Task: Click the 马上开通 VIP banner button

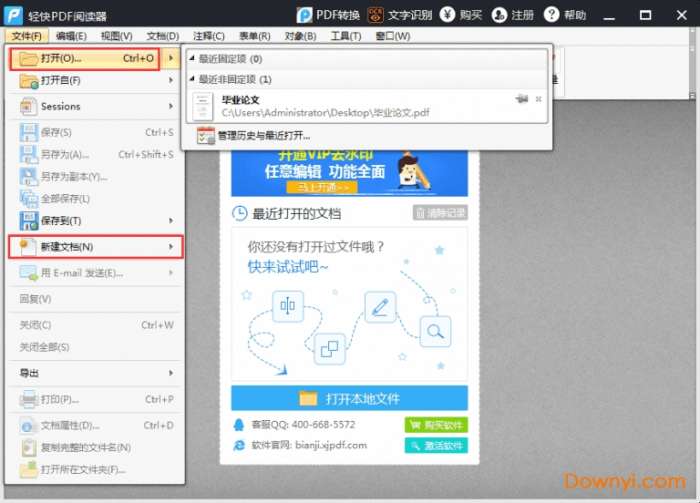Action: point(321,187)
